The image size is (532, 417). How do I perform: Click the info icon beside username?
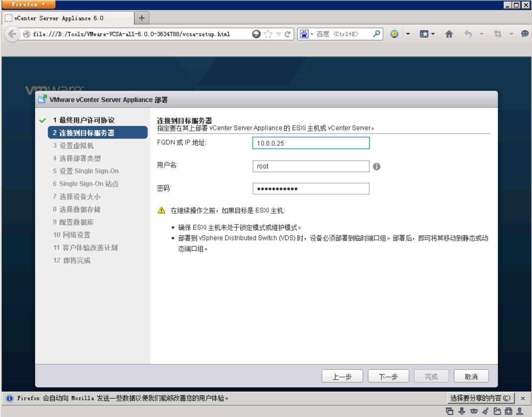click(377, 167)
